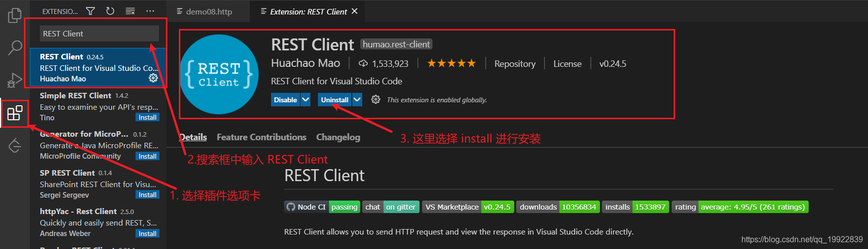868x249 pixels.
Task: Expand the Uninstall dropdown arrow
Action: (x=357, y=100)
